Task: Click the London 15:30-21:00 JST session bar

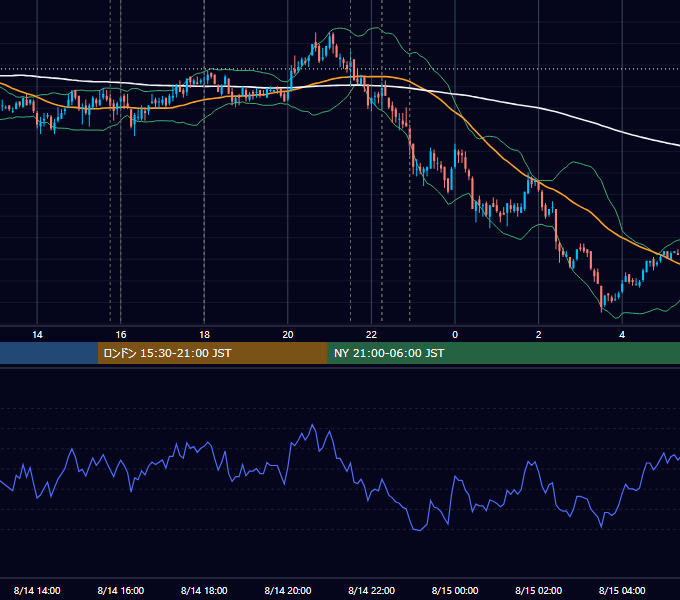Action: (212, 353)
